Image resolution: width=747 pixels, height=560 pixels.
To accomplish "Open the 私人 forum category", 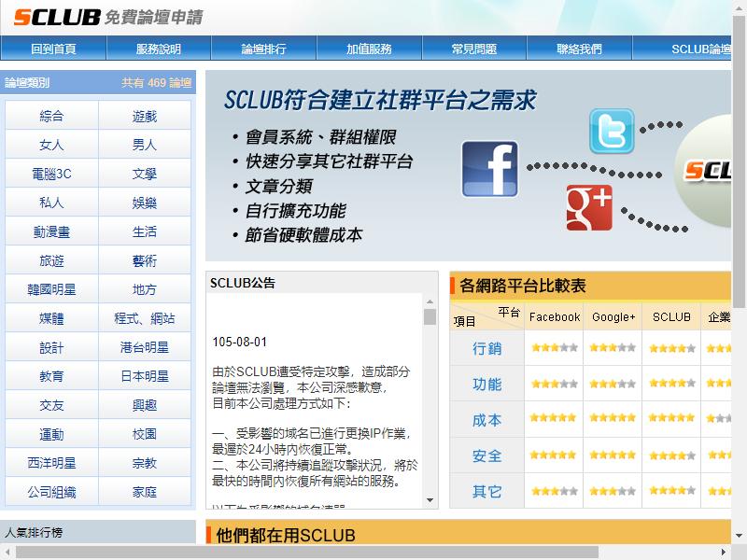I will click(51, 203).
